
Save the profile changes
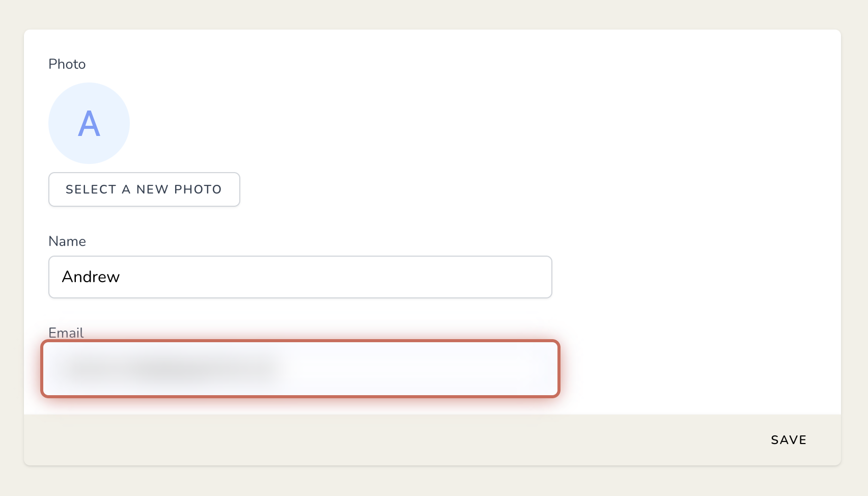point(789,440)
